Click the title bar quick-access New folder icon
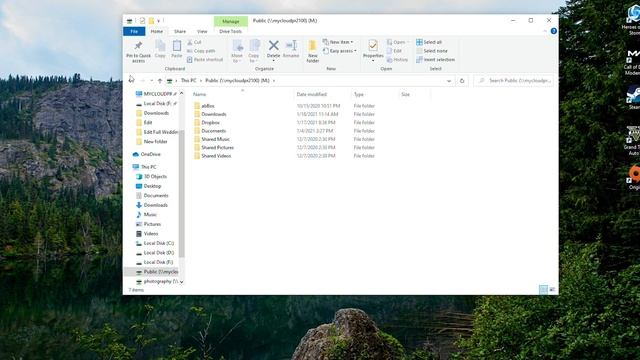 click(x=151, y=20)
